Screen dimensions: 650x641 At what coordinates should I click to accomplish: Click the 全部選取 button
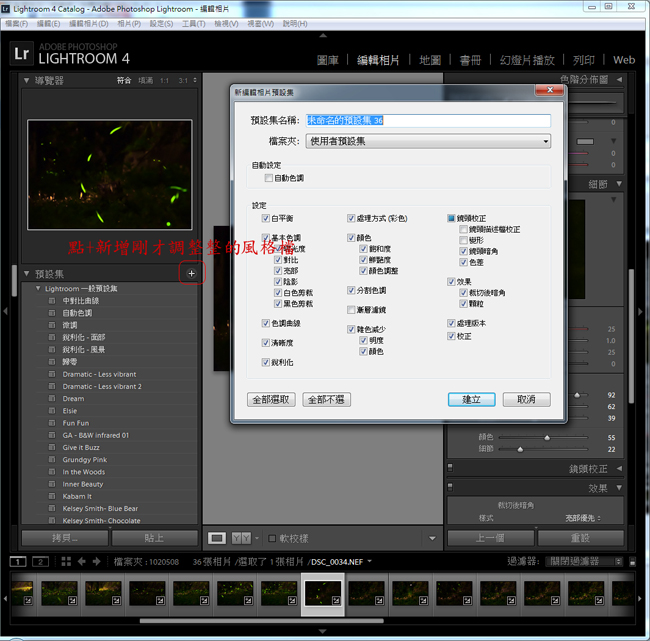271,400
